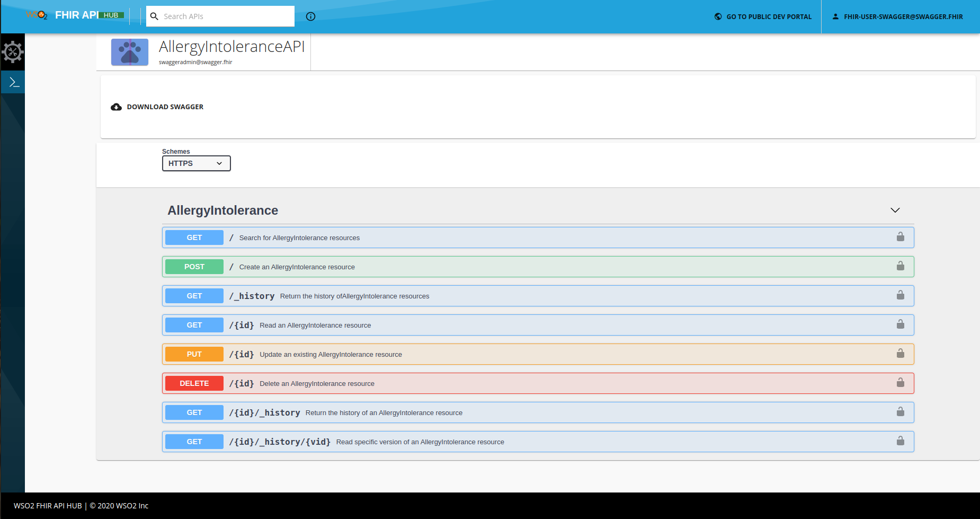
Task: Open the console terminal sidebar icon
Action: (x=14, y=82)
